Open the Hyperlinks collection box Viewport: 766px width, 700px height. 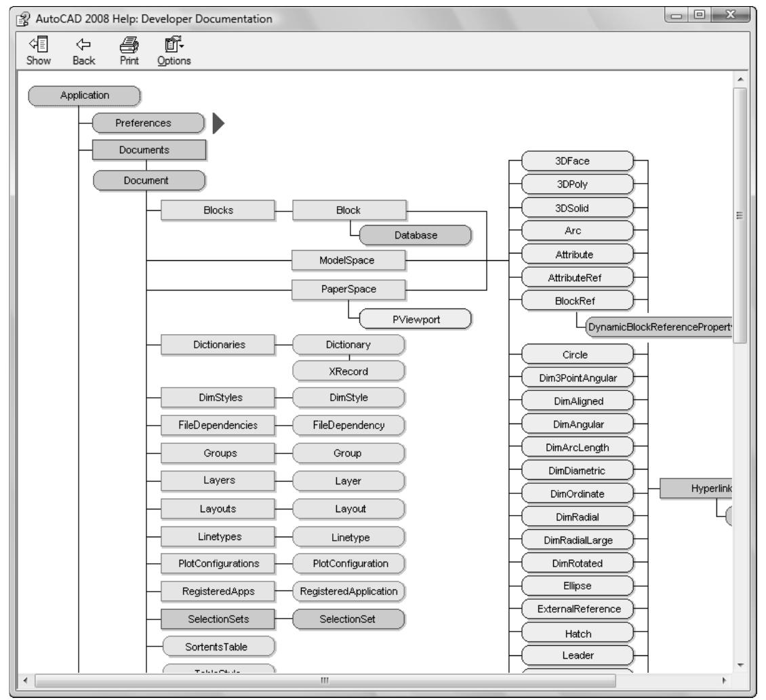[696, 489]
